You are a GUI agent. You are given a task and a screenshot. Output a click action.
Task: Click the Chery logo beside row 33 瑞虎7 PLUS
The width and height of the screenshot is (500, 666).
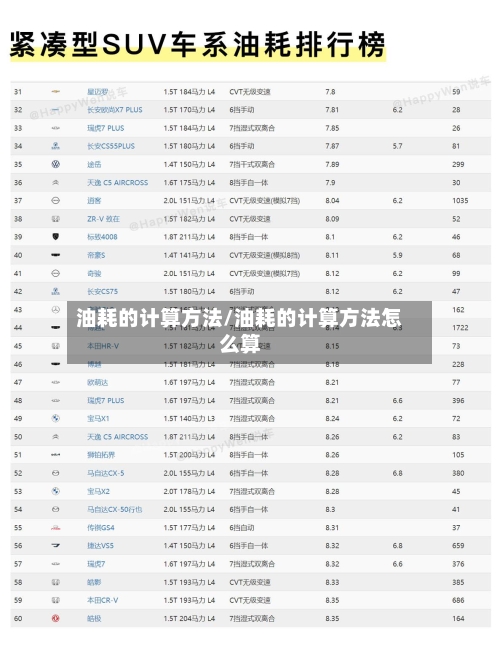pyautogui.click(x=56, y=128)
